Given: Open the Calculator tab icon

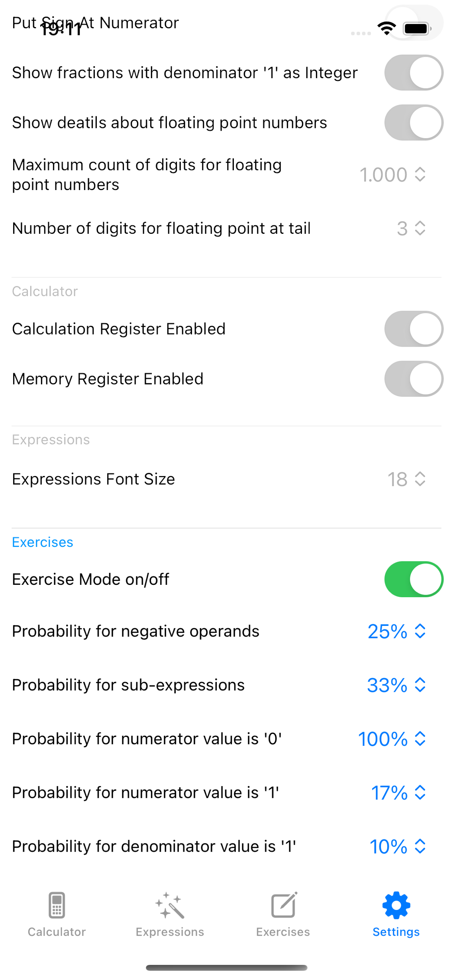Looking at the screenshot, I should pyautogui.click(x=57, y=905).
